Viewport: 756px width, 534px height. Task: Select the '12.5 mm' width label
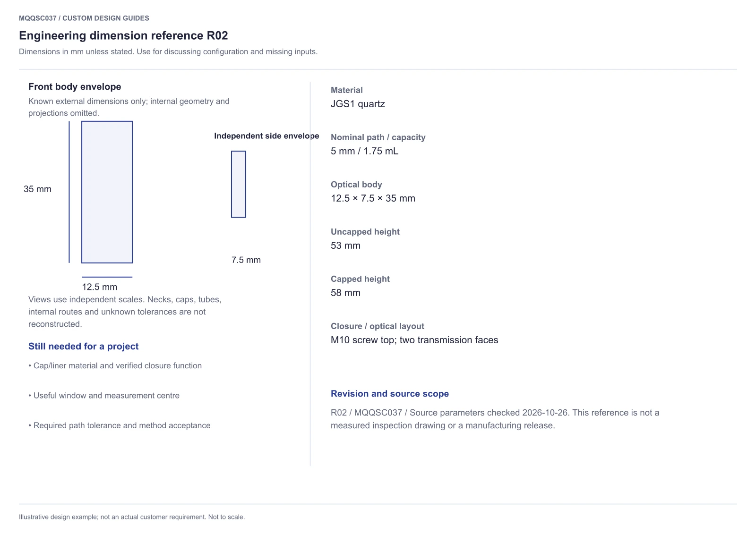coord(100,287)
